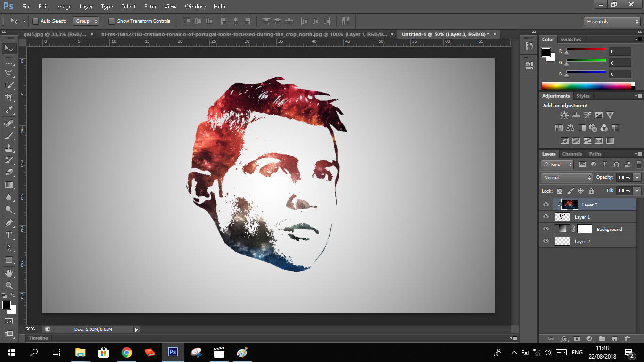Open the Filter menu
This screenshot has width=644, height=362.
150,7
